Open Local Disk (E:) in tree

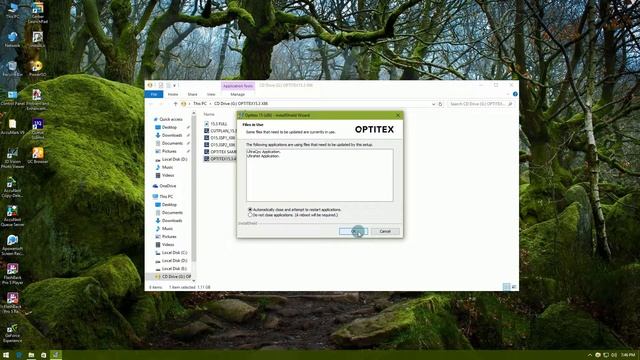[x=174, y=269]
